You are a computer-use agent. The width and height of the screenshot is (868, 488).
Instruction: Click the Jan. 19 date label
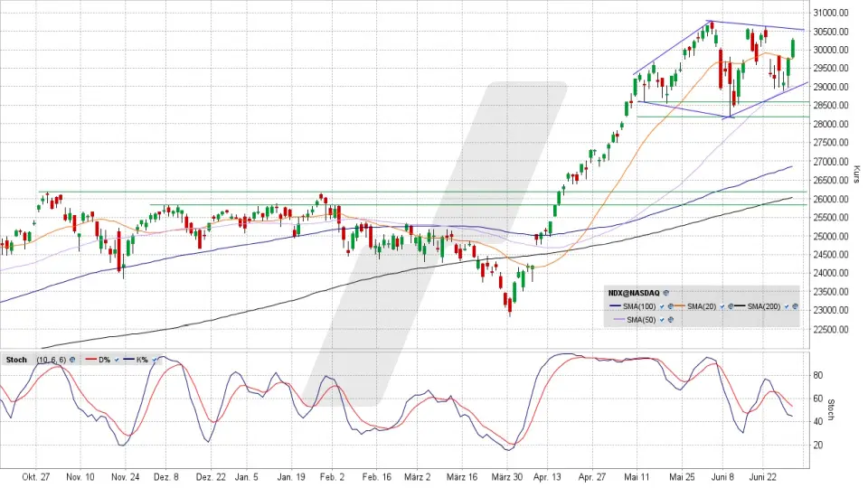pos(291,477)
